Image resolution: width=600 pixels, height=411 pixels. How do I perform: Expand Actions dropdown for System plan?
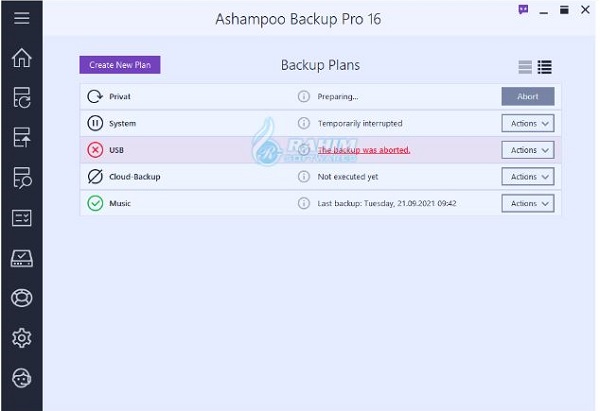[527, 124]
